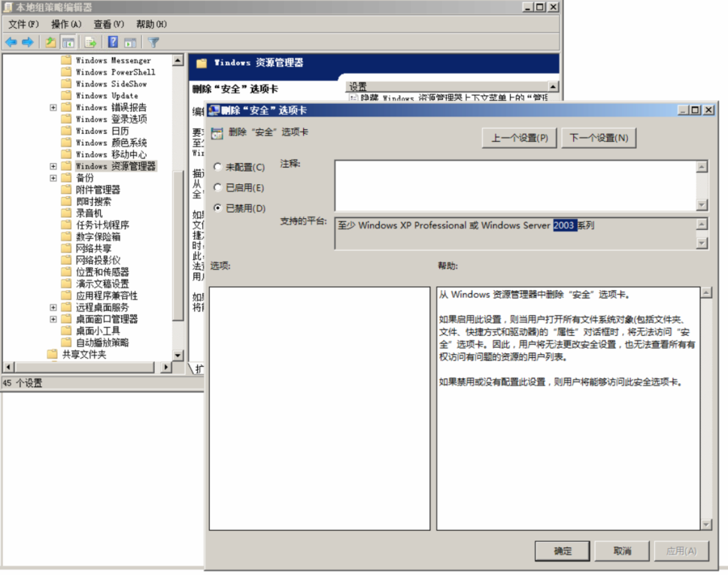The height and width of the screenshot is (575, 728).
Task: Click the comment box scroll up arrow
Action: point(702,167)
